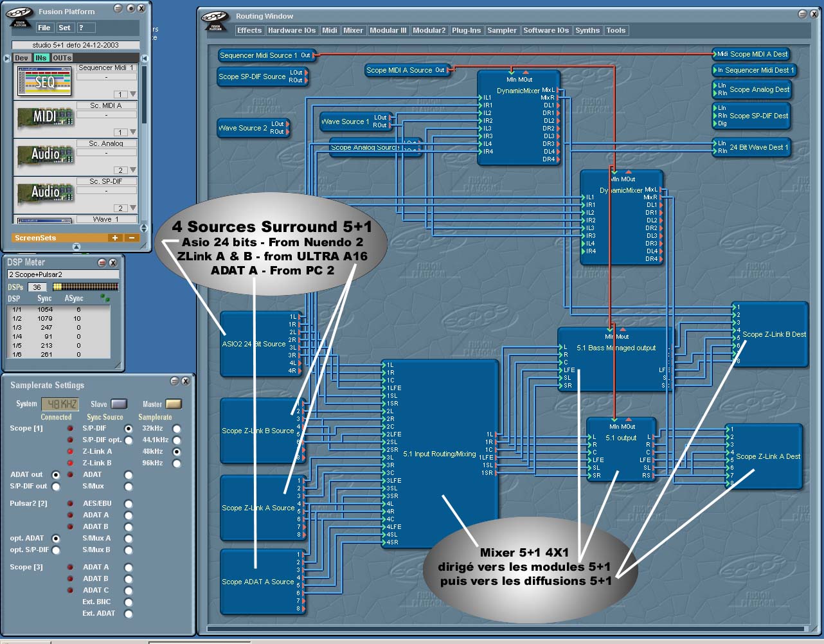Viewport: 824px width, 644px height.
Task: Select the Sequencer Midi Dest 1 module
Action: (x=754, y=70)
